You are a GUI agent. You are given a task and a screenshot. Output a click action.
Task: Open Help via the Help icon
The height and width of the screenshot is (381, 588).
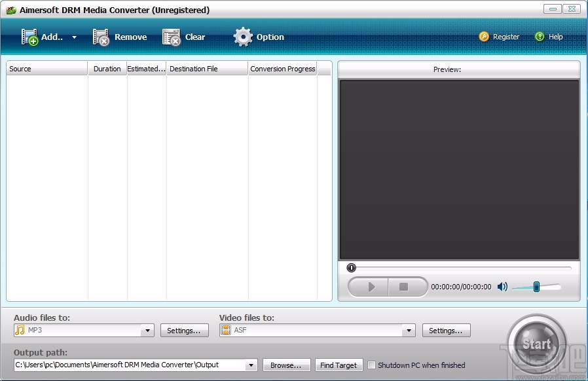[539, 37]
